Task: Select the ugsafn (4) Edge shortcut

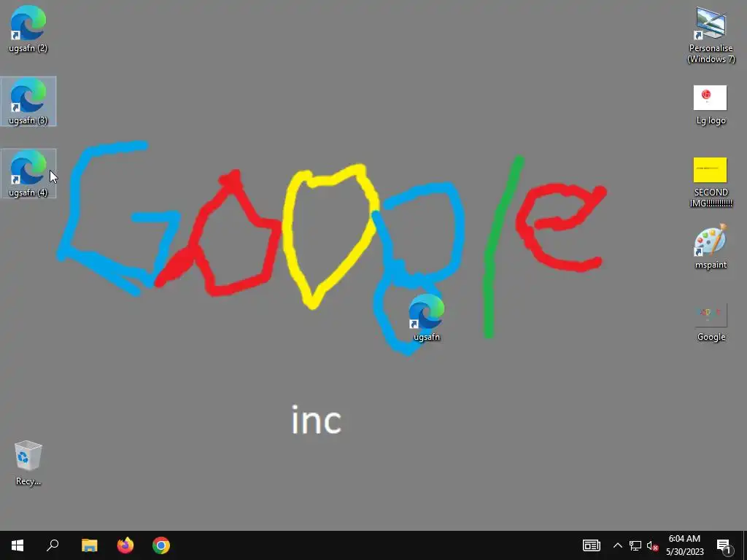Action: tap(28, 174)
